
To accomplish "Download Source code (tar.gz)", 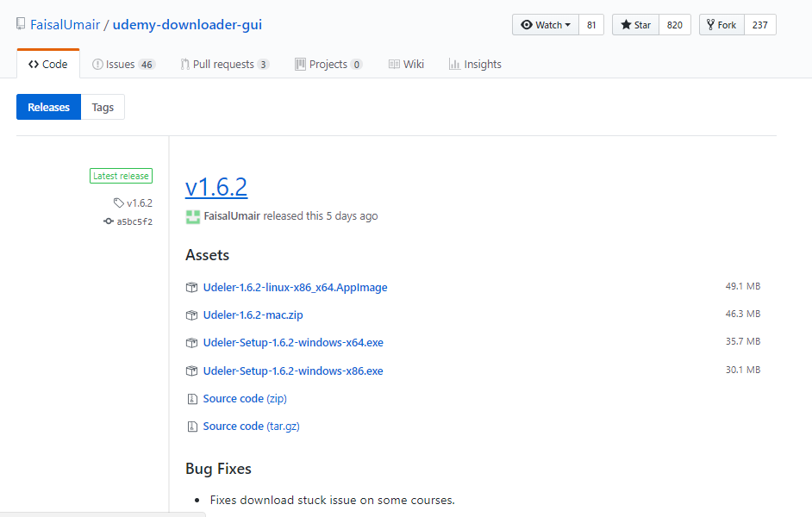I will (251, 426).
